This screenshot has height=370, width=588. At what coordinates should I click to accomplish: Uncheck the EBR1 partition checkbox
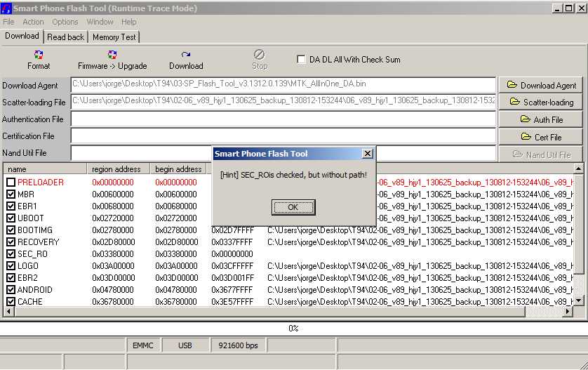tap(11, 206)
